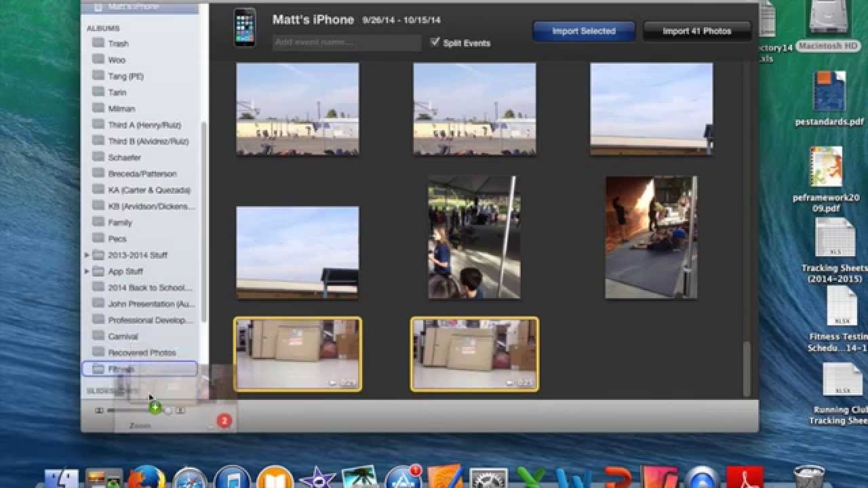
Task: Toggle the Split Events checkbox
Action: pos(435,42)
